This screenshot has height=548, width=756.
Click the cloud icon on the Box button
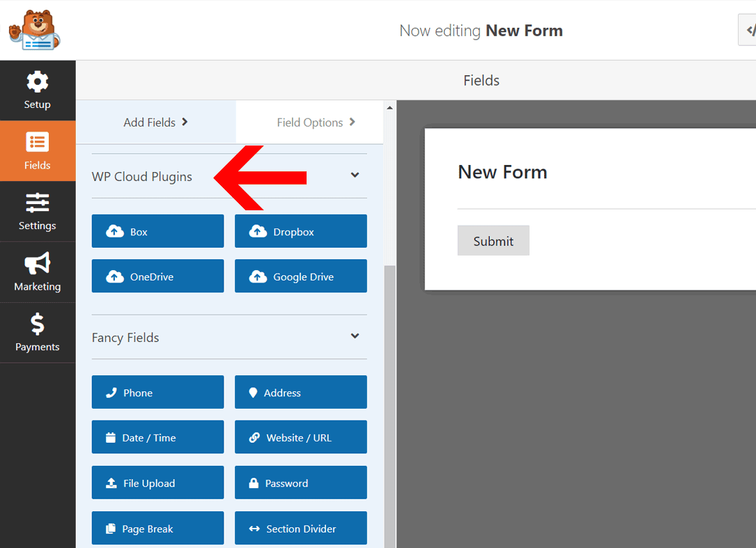coord(115,231)
